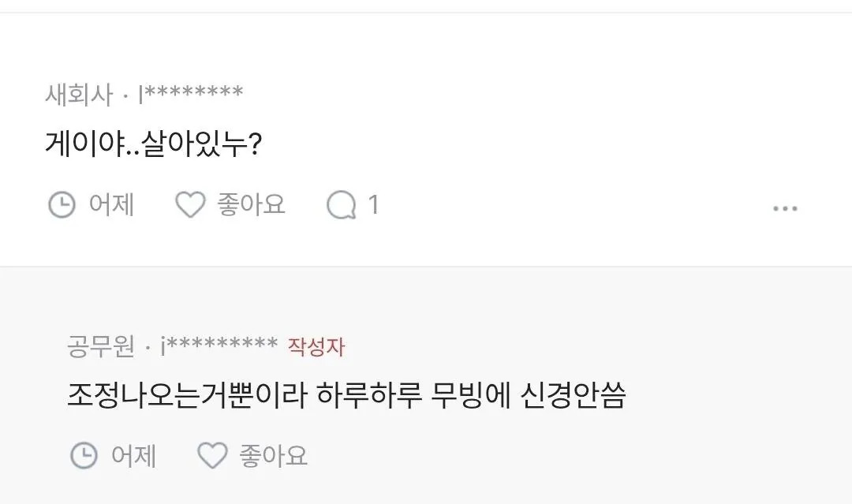Click the 어제 timestamp of the 공무원 reply

pos(133,455)
